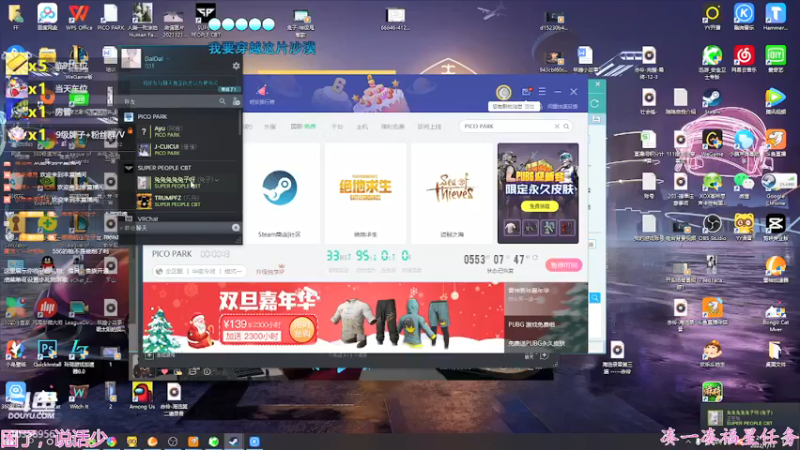
Task: Open Google Chrome desktop shortcut
Action: pos(775,189)
